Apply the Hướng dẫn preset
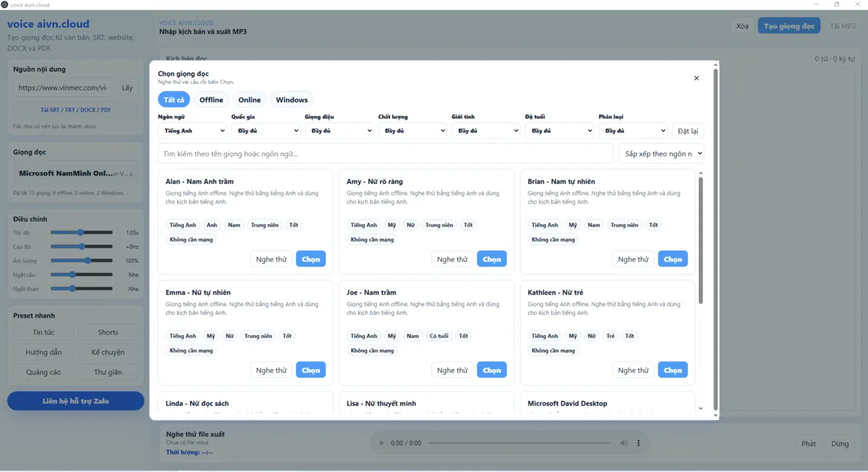 click(x=43, y=353)
